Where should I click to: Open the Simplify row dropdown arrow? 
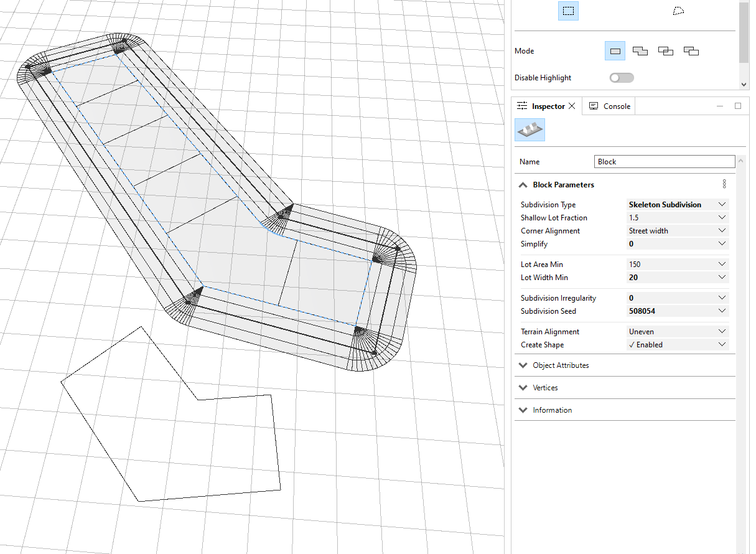click(722, 243)
